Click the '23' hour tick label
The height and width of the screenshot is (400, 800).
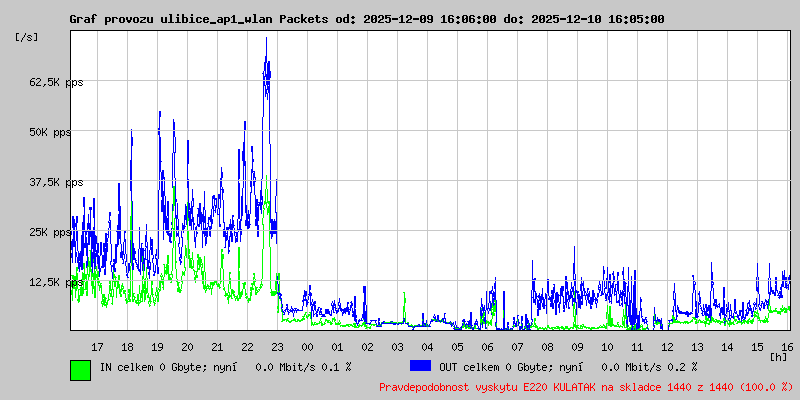coord(277,347)
